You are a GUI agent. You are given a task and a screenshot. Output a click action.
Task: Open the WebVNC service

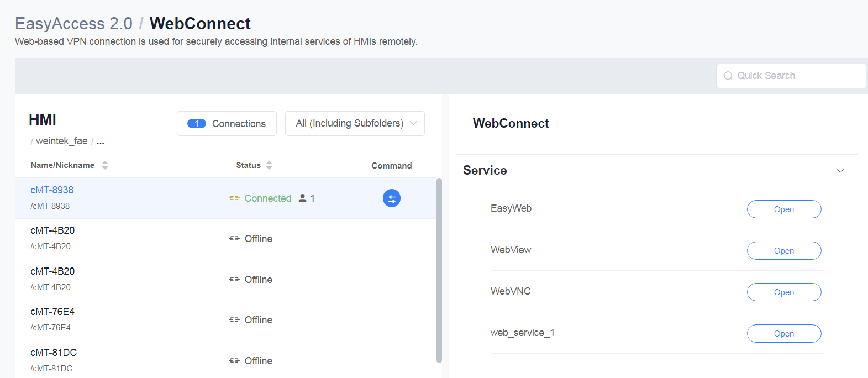pos(784,292)
